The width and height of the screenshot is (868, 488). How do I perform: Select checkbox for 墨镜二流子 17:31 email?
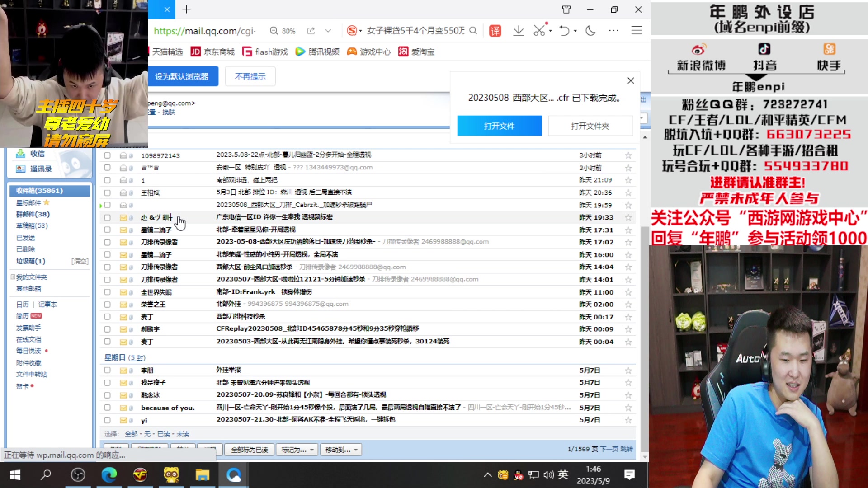(107, 230)
